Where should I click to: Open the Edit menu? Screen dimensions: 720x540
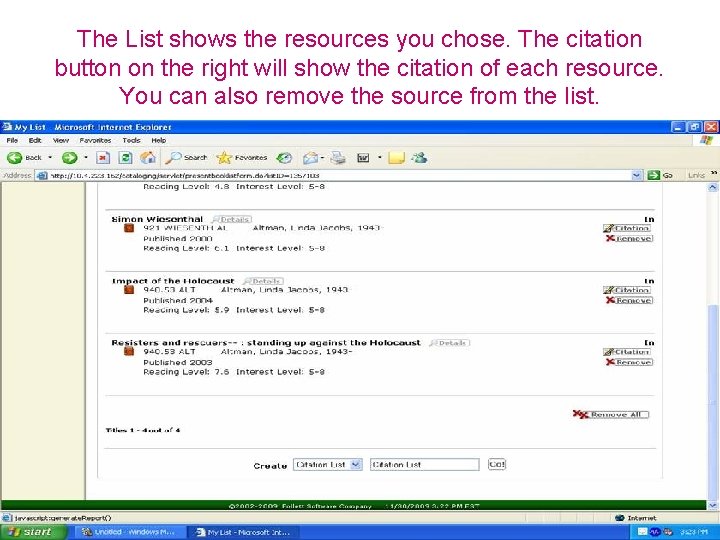(x=35, y=141)
